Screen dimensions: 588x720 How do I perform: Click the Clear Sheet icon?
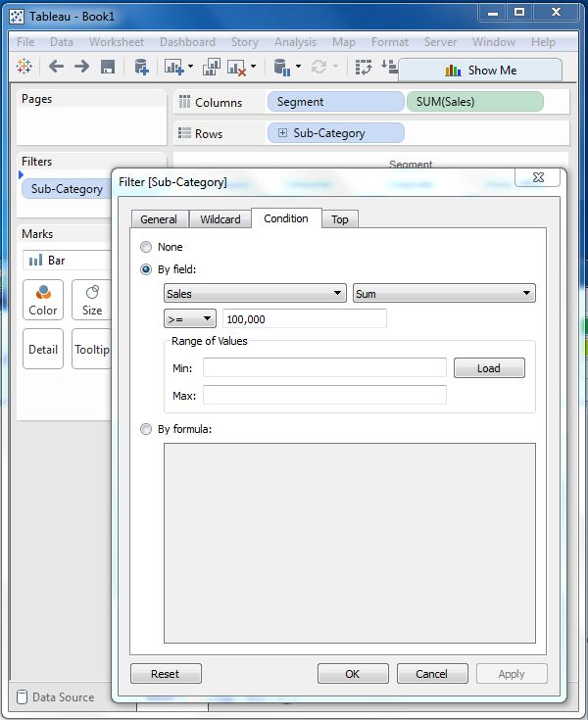237,67
